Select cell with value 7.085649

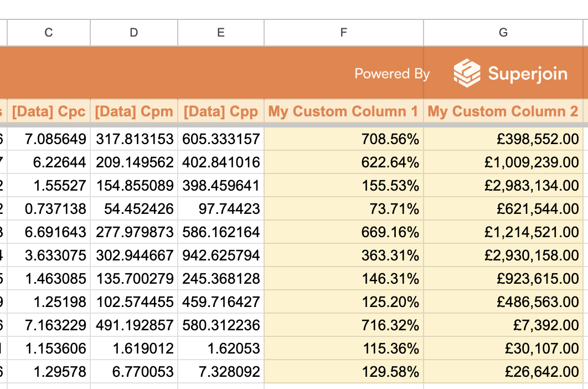[49, 139]
